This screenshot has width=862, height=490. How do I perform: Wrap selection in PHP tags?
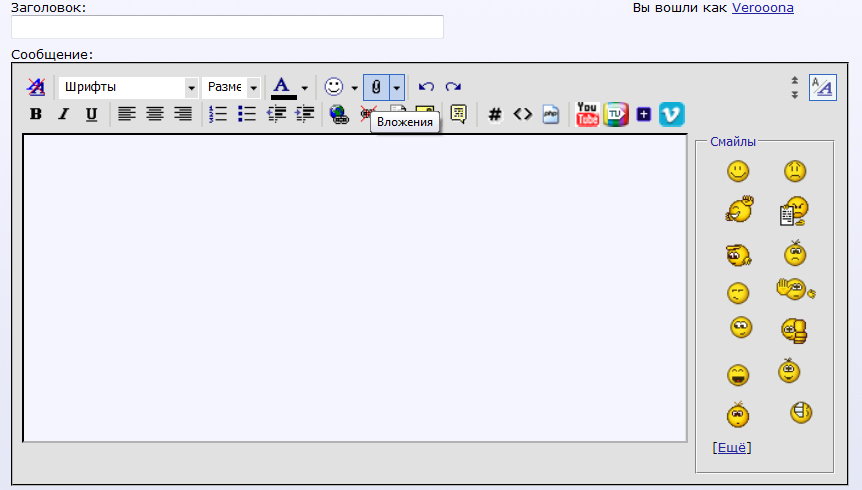coord(551,114)
